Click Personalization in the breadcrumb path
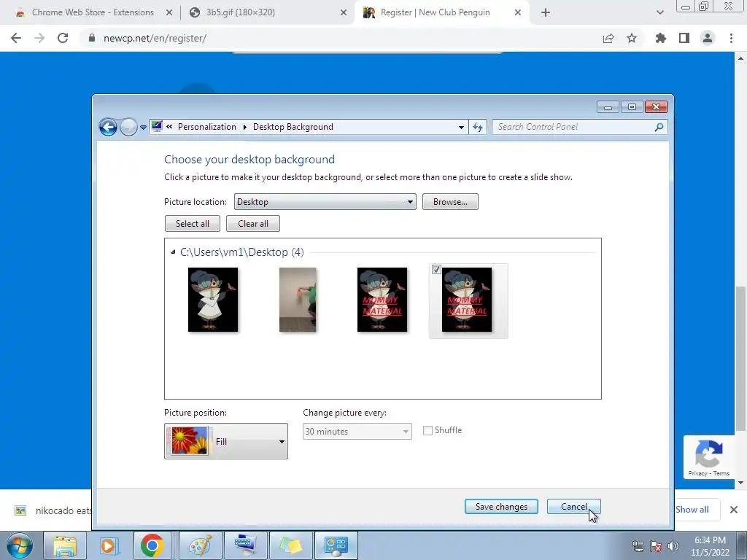Viewport: 747px width, 560px height. pyautogui.click(x=206, y=127)
